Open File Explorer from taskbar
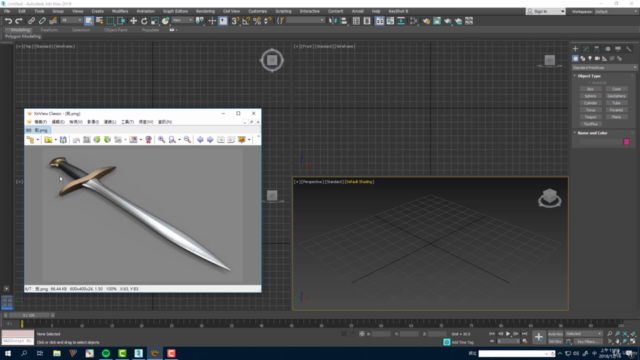Viewport: 640px width, 360px height. pyautogui.click(x=57, y=353)
